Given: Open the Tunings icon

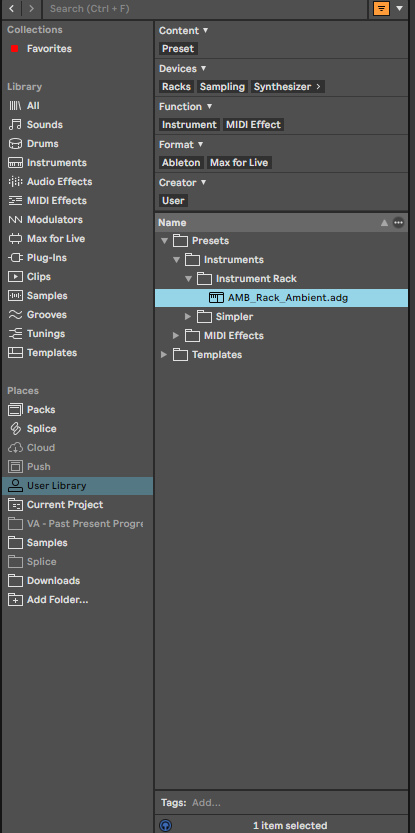Looking at the screenshot, I should click(15, 334).
